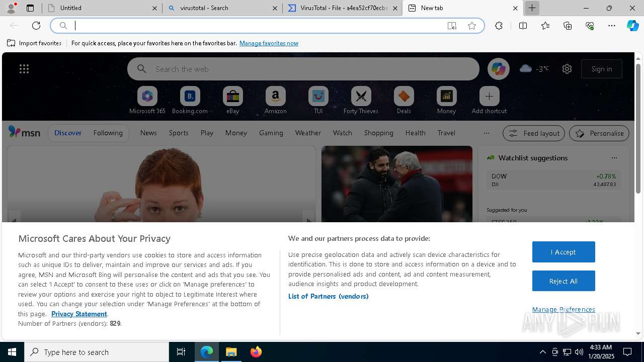The image size is (644, 362).
Task: Open Feed layout options
Action: pyautogui.click(x=534, y=133)
